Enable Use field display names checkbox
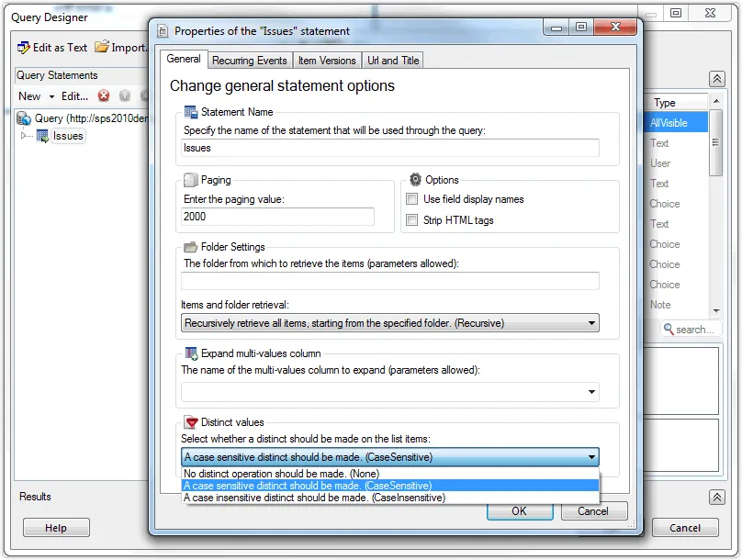 click(412, 199)
